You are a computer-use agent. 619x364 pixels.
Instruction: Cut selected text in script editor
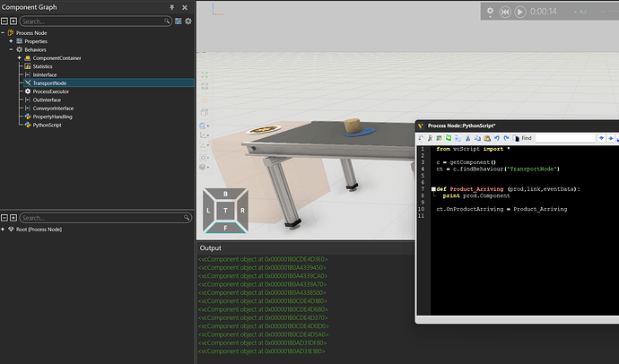click(x=467, y=138)
